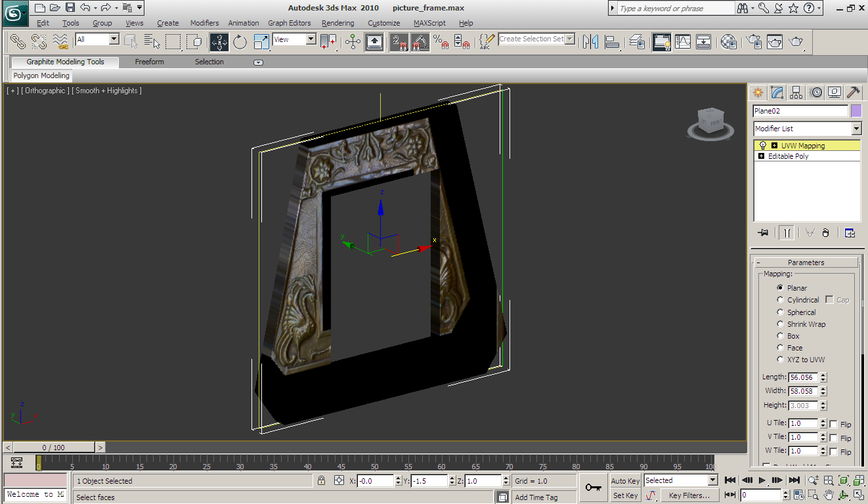Image resolution: width=868 pixels, height=504 pixels.
Task: Click the Select and Link chain icon
Action: (18, 42)
